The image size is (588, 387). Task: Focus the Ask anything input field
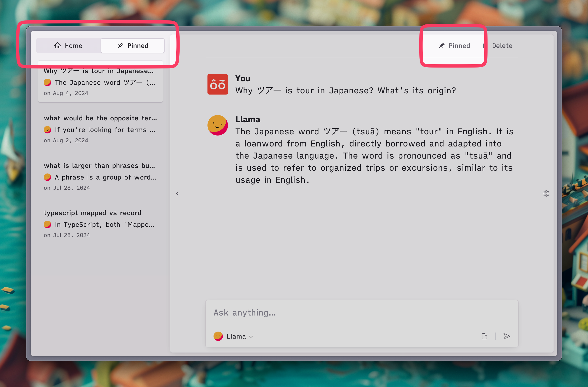pyautogui.click(x=362, y=313)
